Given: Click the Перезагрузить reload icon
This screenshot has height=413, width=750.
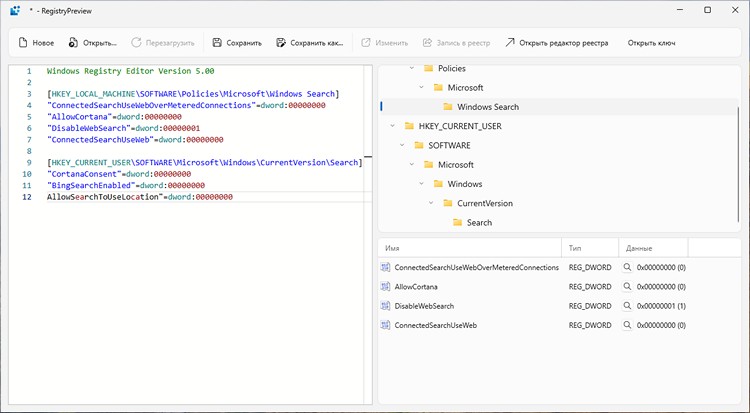Looking at the screenshot, I should pos(136,43).
